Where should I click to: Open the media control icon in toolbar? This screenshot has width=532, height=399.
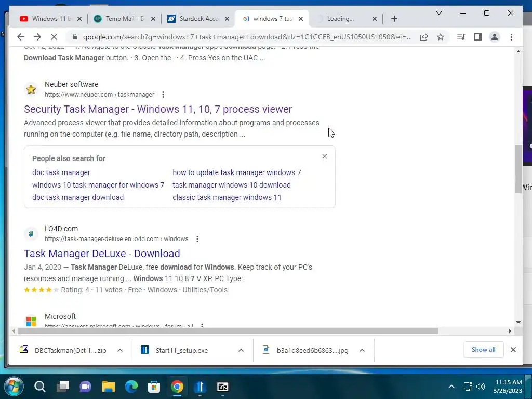[x=461, y=37]
